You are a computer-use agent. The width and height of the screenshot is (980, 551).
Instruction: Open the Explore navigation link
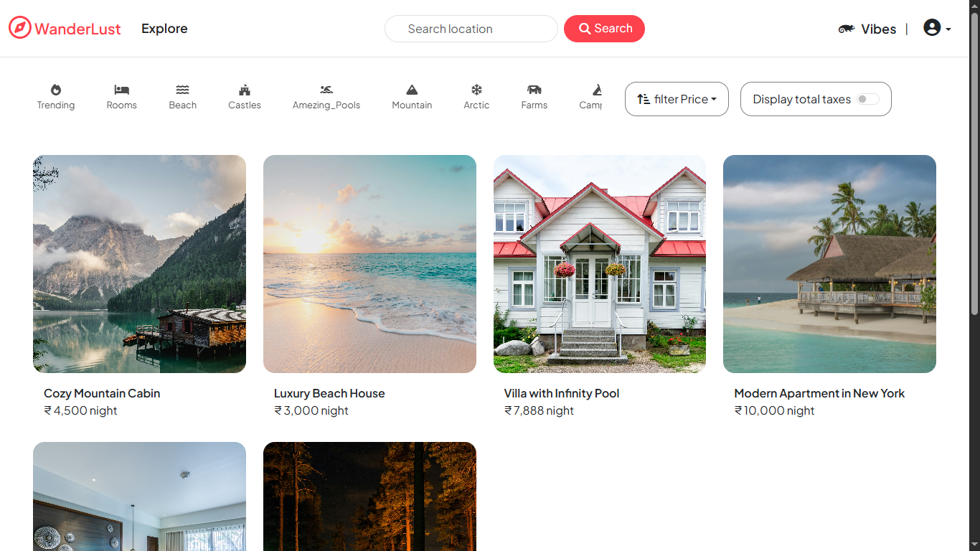click(164, 29)
